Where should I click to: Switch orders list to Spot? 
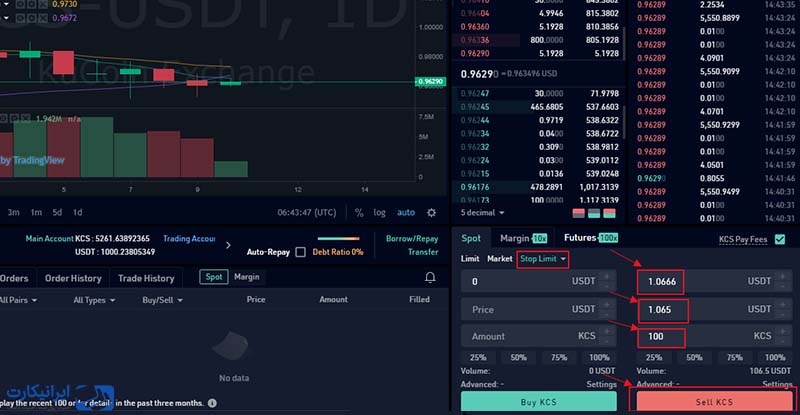214,277
